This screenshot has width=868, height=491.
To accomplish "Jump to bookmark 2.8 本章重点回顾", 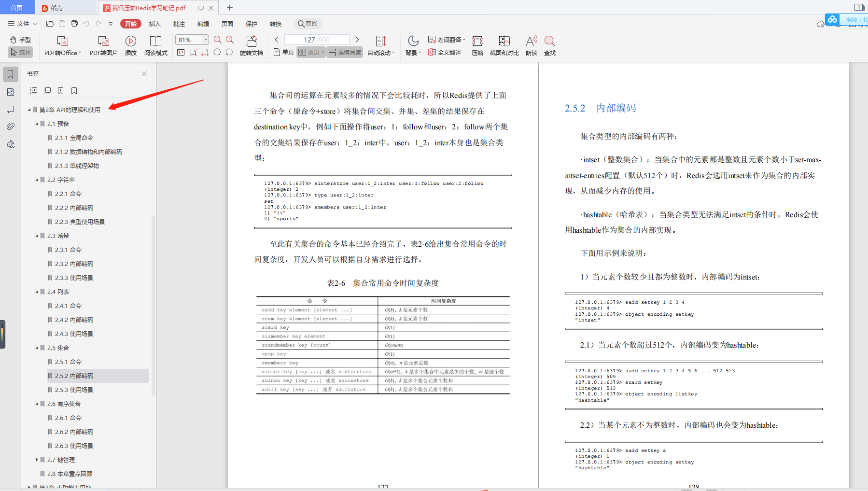I will click(x=70, y=474).
